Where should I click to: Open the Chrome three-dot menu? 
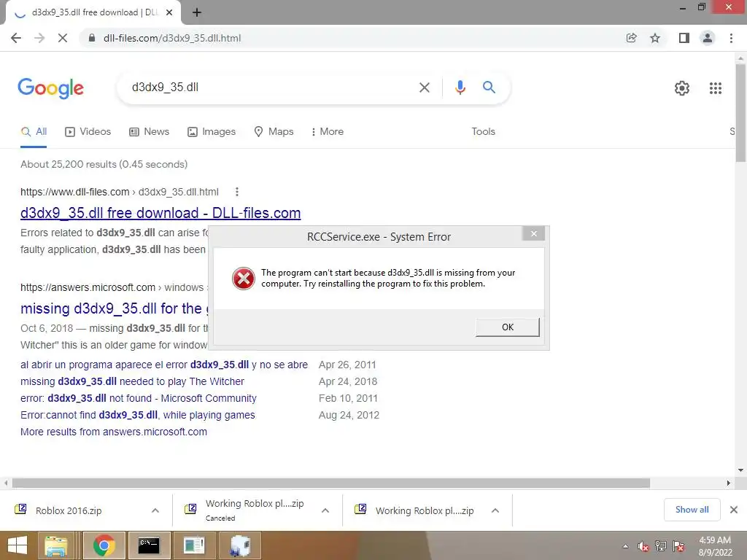click(x=731, y=38)
